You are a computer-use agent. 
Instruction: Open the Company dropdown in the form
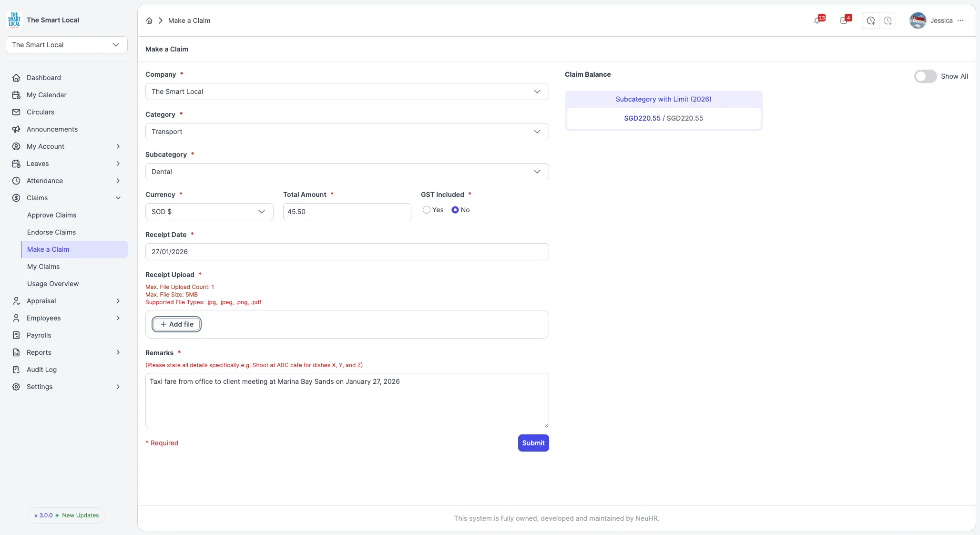click(347, 92)
